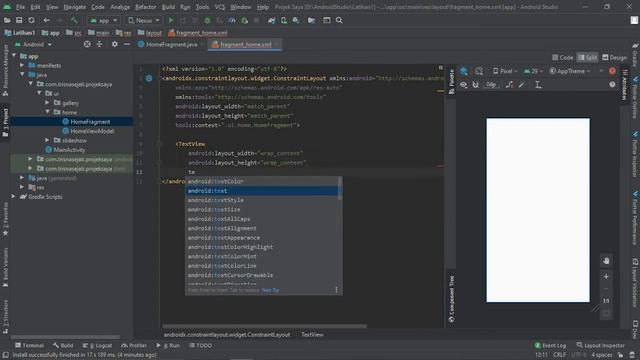Start Debug with the green bug icon

pyautogui.click(x=207, y=20)
